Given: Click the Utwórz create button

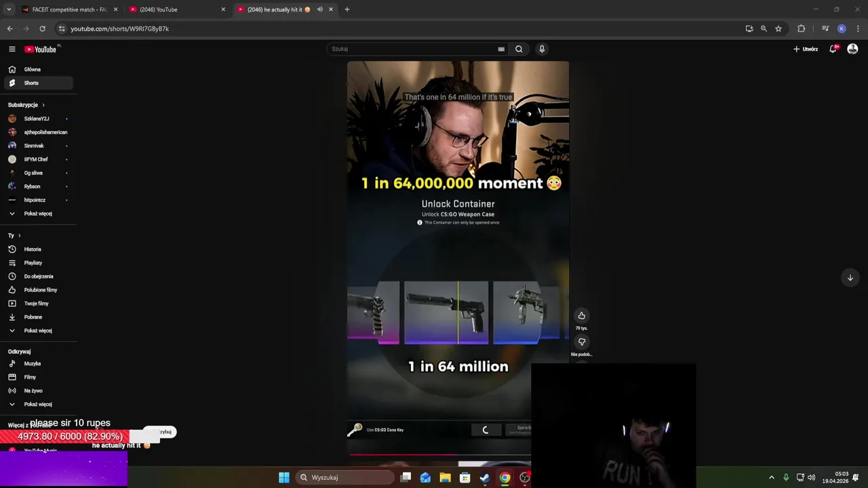Looking at the screenshot, I should 806,49.
